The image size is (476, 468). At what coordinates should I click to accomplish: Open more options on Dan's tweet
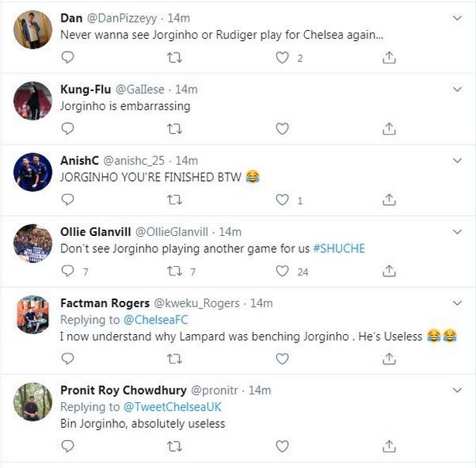[x=457, y=17]
